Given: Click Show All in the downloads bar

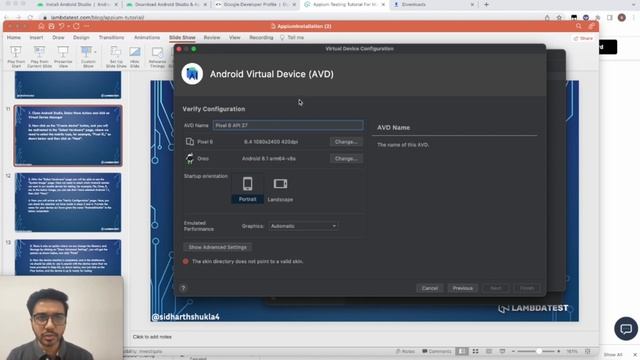Looking at the screenshot, I should pos(613,355).
